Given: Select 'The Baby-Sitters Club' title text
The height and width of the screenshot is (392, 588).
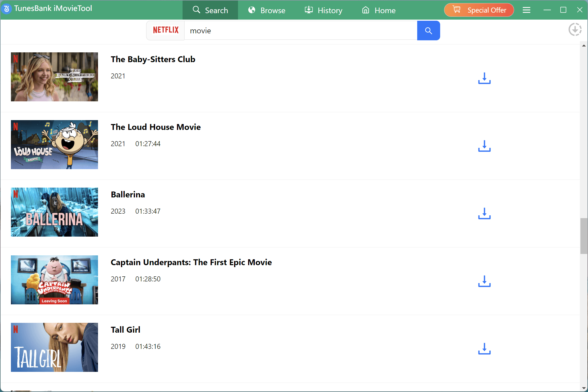Looking at the screenshot, I should [x=153, y=59].
